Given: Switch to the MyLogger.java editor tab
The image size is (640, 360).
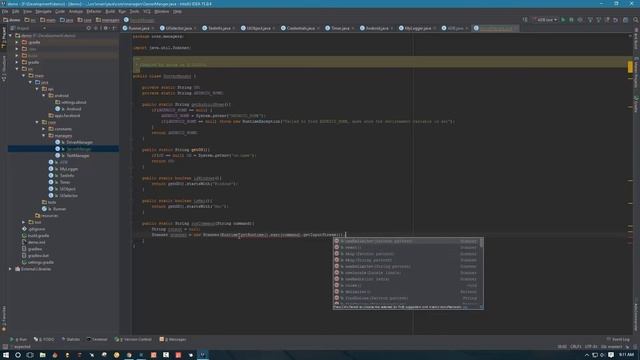Looking at the screenshot, I should coord(417,28).
